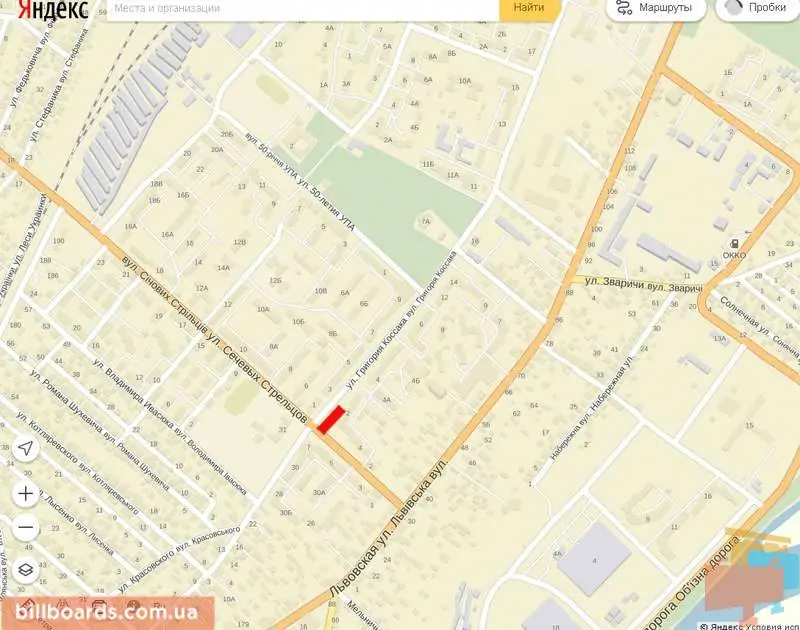Click the red billboard marker on the map
Image resolution: width=800 pixels, height=630 pixels.
331,420
